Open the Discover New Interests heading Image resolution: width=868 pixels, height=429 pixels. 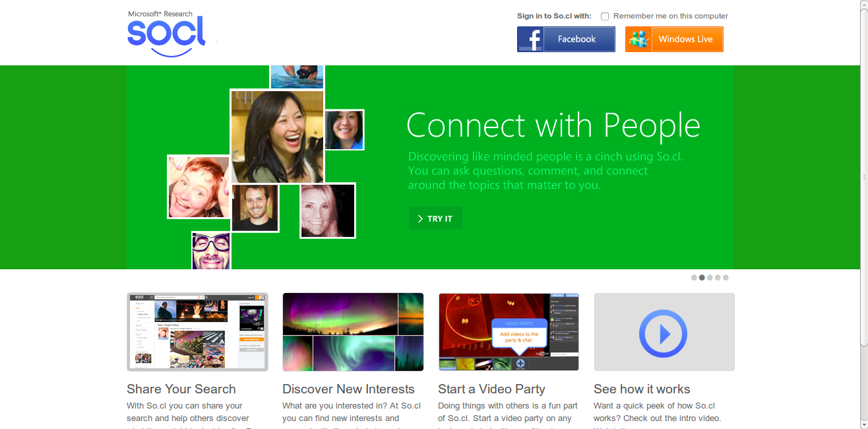pos(348,389)
